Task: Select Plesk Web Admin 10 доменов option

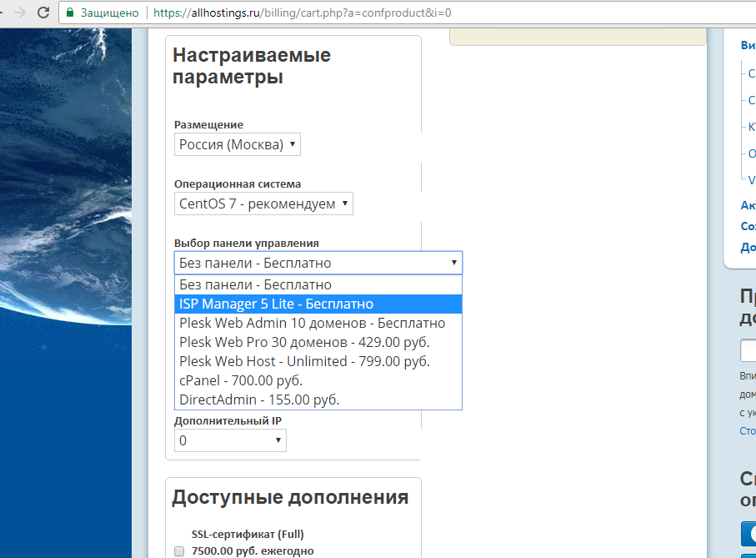Action: [x=312, y=323]
